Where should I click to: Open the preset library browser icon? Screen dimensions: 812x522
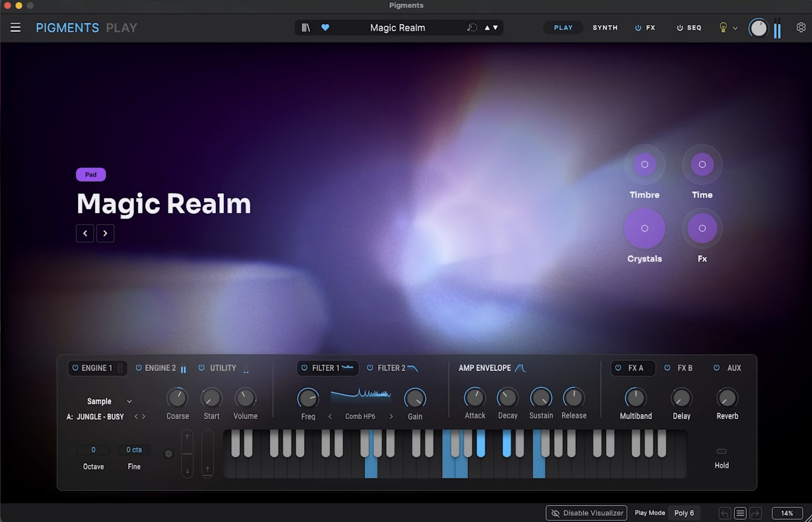pos(306,28)
